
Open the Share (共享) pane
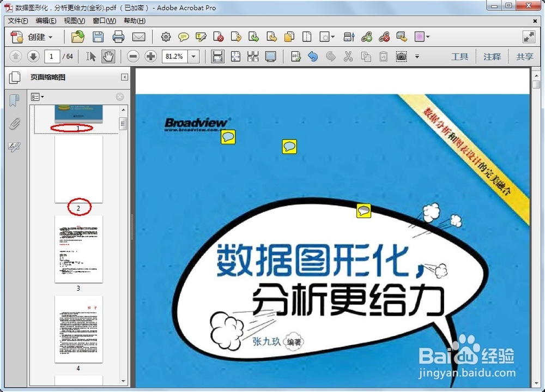click(524, 56)
